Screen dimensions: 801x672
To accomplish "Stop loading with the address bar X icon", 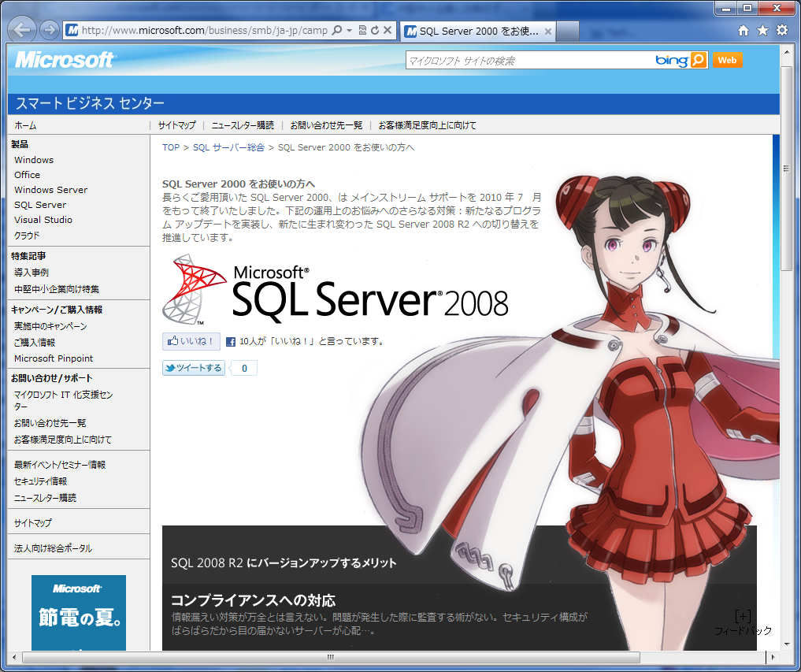I will [x=388, y=30].
